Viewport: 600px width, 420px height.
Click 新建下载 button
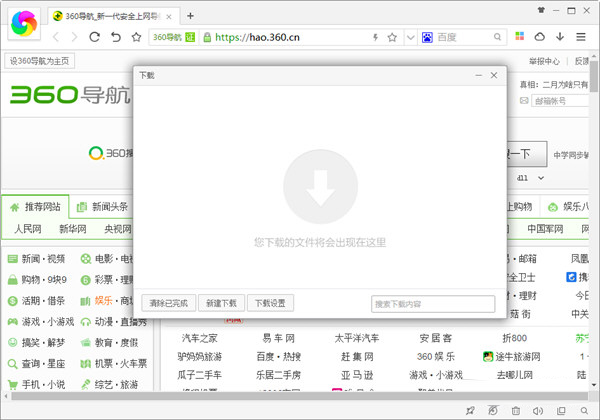coord(221,303)
